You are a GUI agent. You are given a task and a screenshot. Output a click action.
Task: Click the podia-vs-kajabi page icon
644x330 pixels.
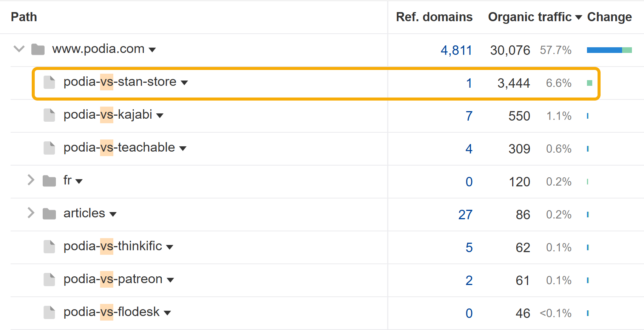tap(49, 115)
